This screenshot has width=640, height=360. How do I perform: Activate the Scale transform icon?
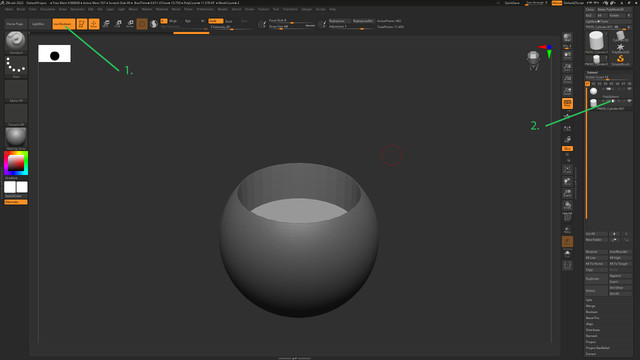click(118, 24)
